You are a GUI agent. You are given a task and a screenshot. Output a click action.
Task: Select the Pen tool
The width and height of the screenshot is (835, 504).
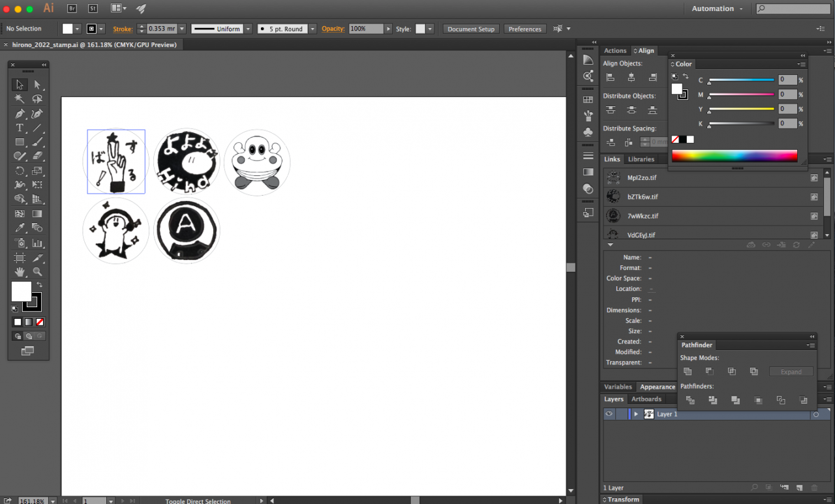[x=20, y=113]
